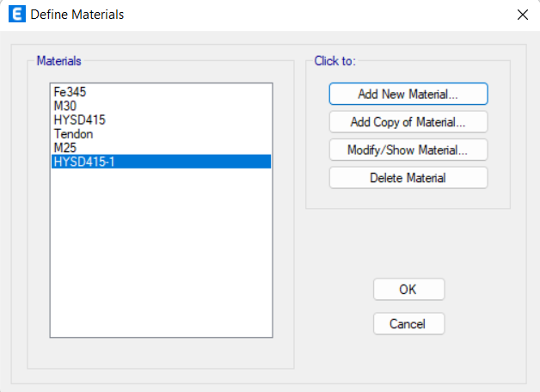
Task: Close the Define Materials dialog
Action: pos(523,15)
